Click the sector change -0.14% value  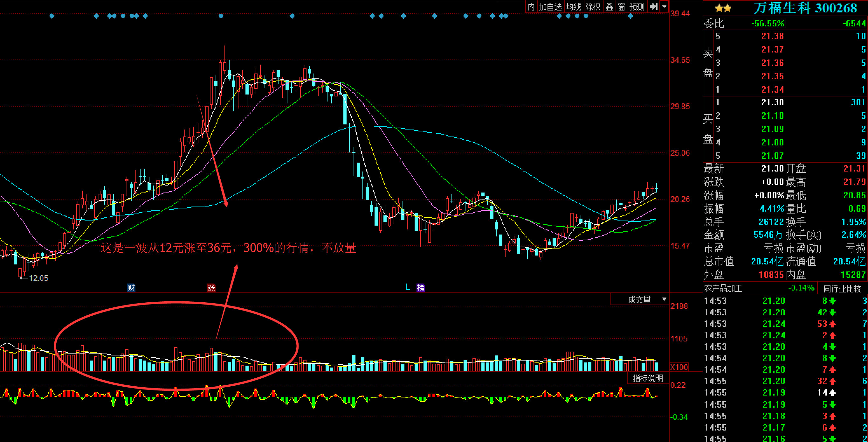point(801,288)
